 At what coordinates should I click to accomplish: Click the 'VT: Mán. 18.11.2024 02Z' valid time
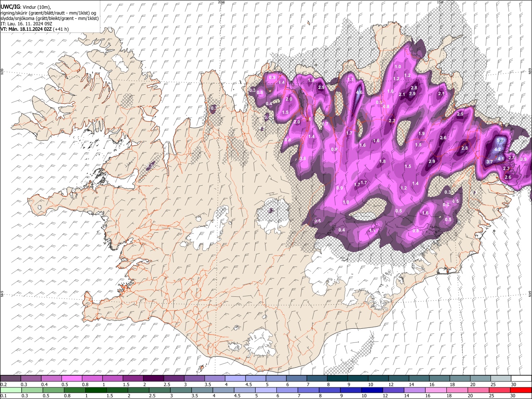[x=26, y=29]
